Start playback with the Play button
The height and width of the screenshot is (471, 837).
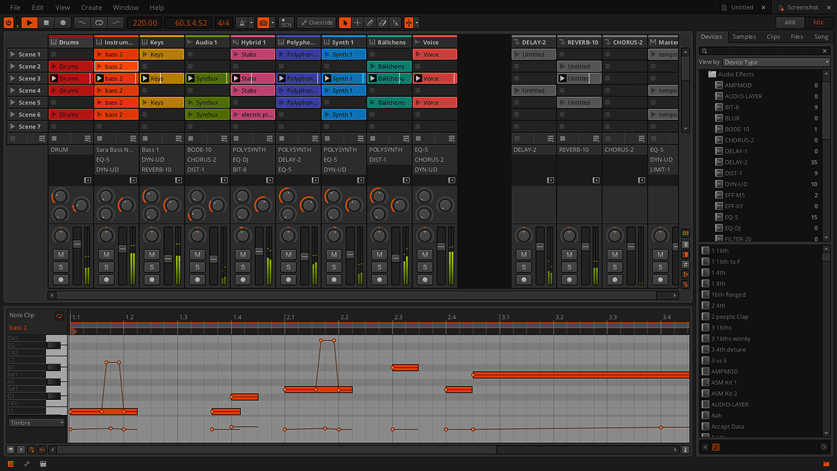click(29, 22)
